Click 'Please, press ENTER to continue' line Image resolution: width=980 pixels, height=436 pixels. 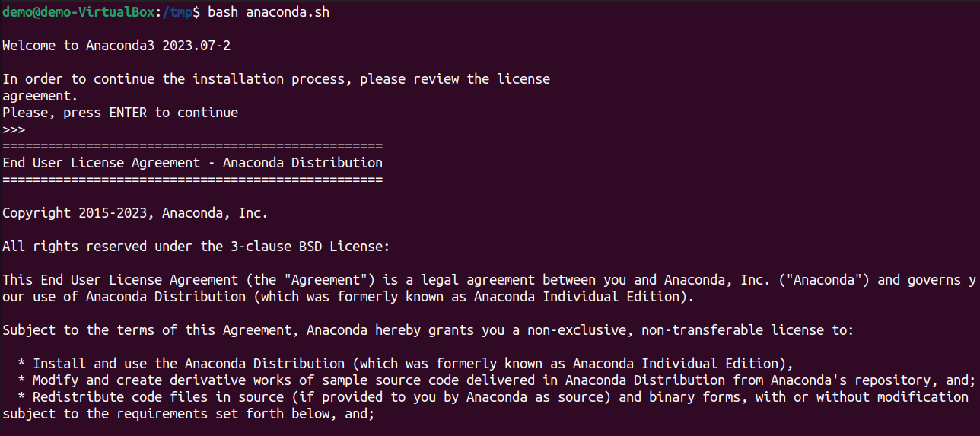pos(120,113)
